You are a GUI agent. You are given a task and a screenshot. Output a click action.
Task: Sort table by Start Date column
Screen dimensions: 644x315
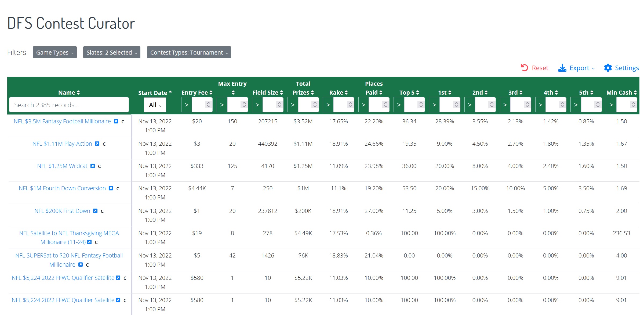[x=155, y=93]
